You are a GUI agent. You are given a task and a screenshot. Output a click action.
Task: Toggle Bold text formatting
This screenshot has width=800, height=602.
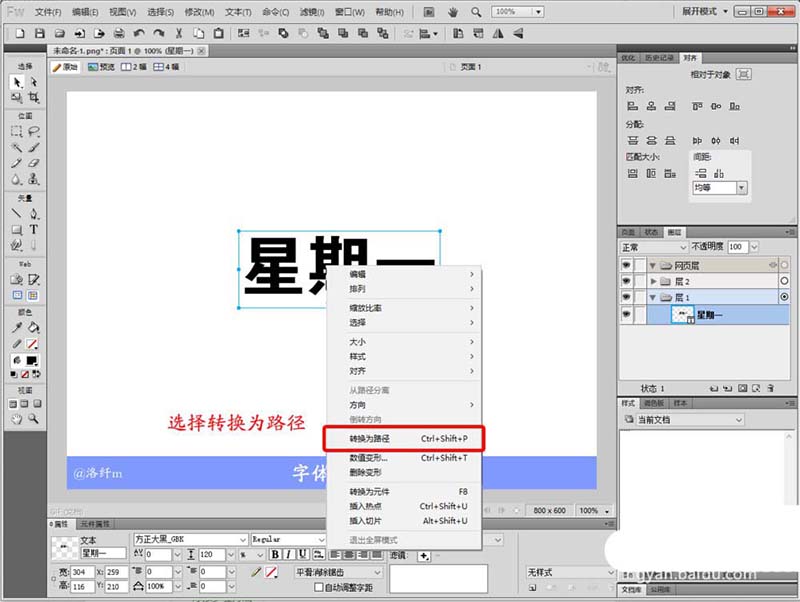(x=275, y=555)
